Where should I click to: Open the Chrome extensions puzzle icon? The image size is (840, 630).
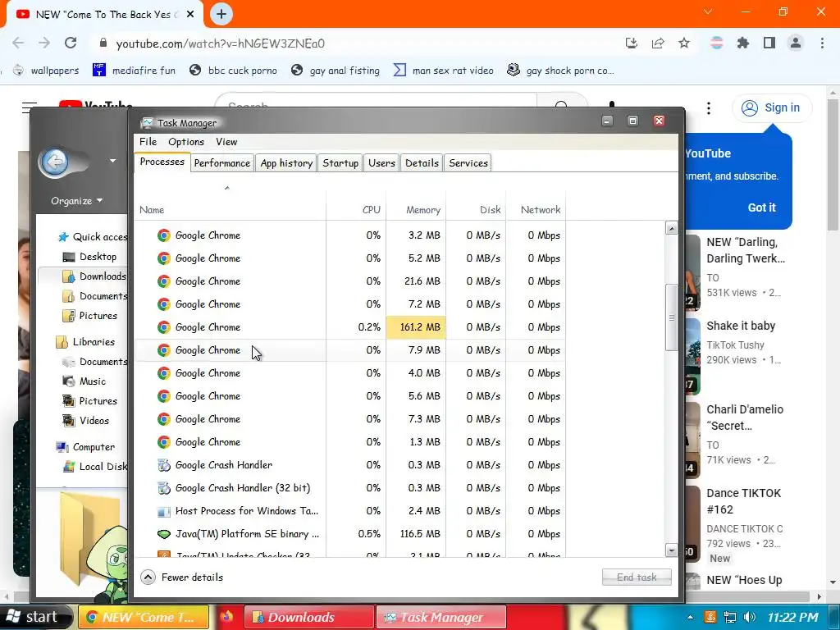pos(743,43)
